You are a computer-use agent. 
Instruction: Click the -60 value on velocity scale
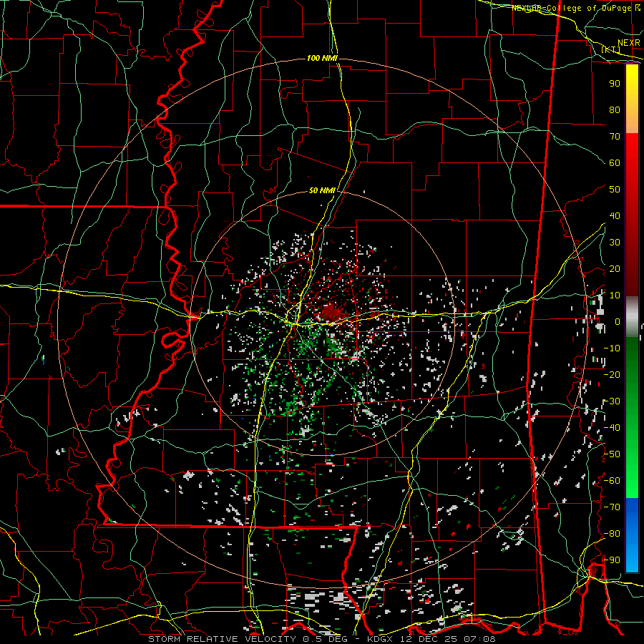pyautogui.click(x=612, y=481)
